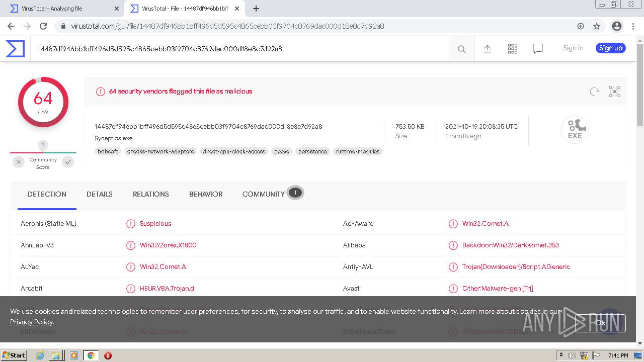
Task: Click the volume tray icon
Action: [x=572, y=355]
